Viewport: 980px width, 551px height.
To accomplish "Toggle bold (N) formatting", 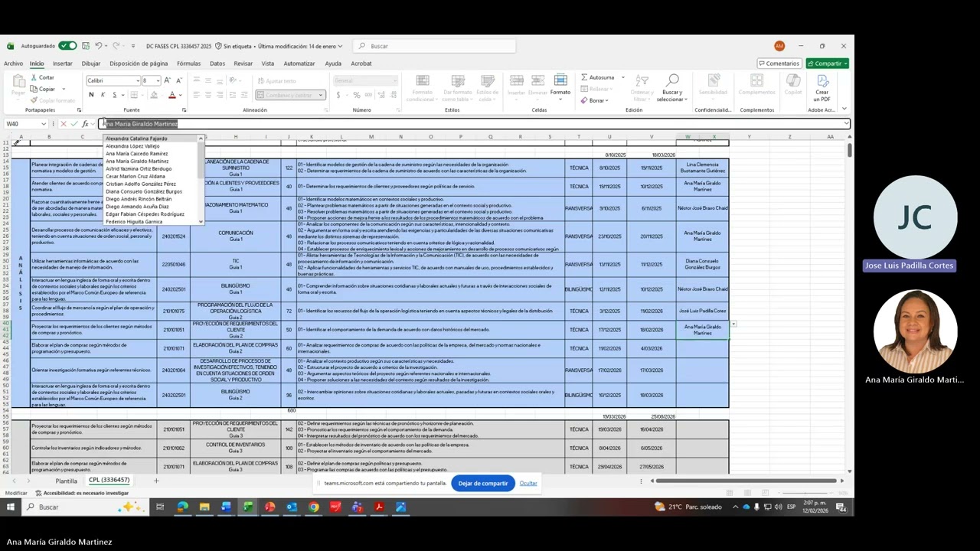I will pyautogui.click(x=91, y=95).
